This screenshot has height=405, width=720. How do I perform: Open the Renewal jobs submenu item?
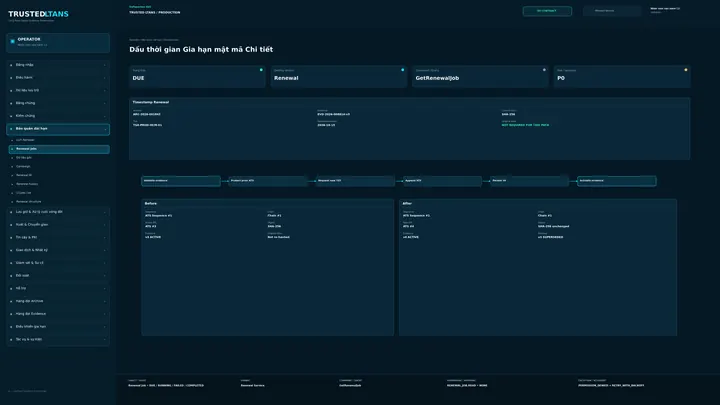(59, 149)
